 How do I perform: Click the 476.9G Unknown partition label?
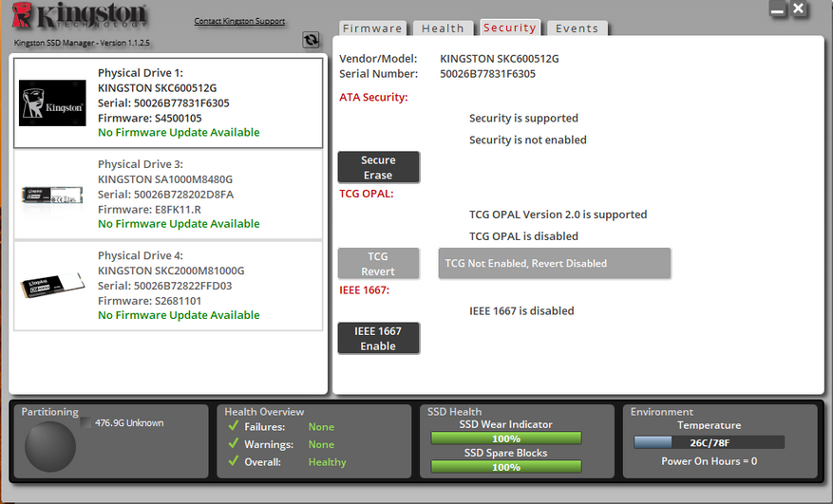tap(129, 422)
